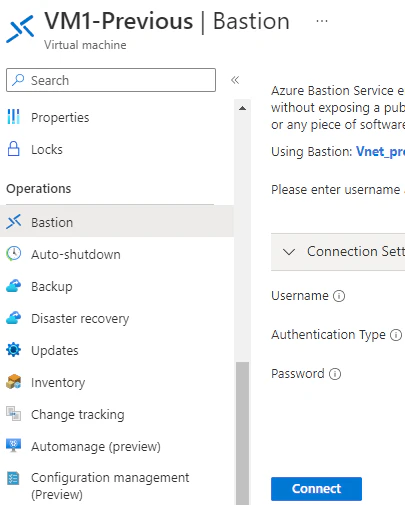Click the blue Connect button
The image size is (405, 505).
pos(316,488)
